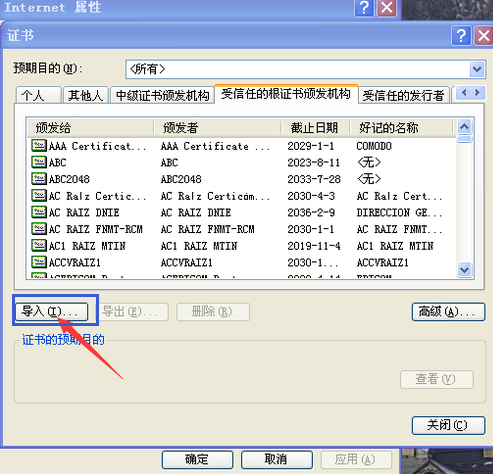
Task: Click the help question mark in 证书 title bar
Action: tap(461, 35)
